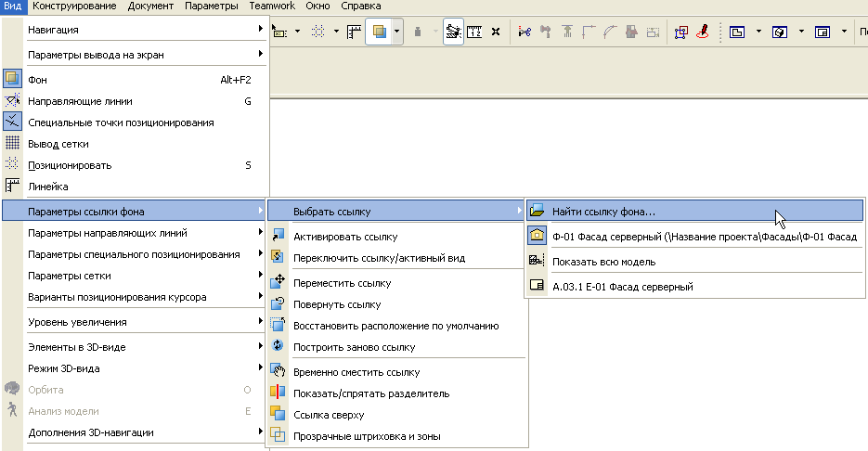
Task: Click the Trace (Фон) toolbar button
Action: (x=380, y=31)
